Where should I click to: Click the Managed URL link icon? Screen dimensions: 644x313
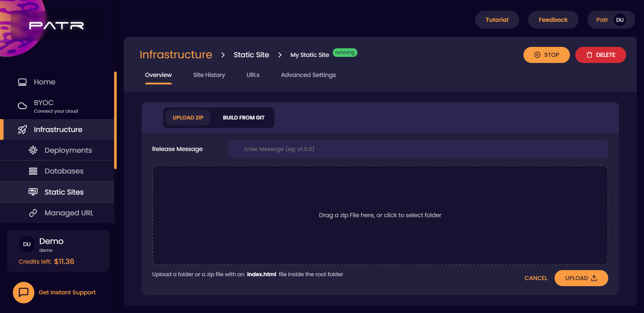coord(33,213)
